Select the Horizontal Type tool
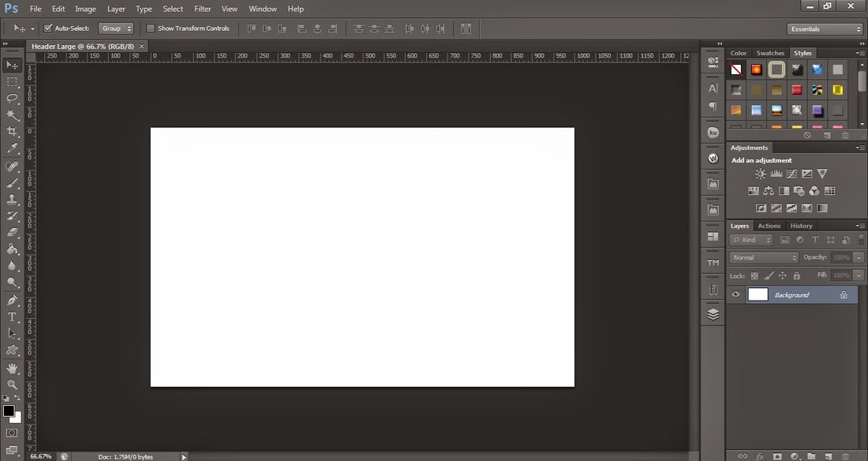868x461 pixels. click(x=12, y=317)
